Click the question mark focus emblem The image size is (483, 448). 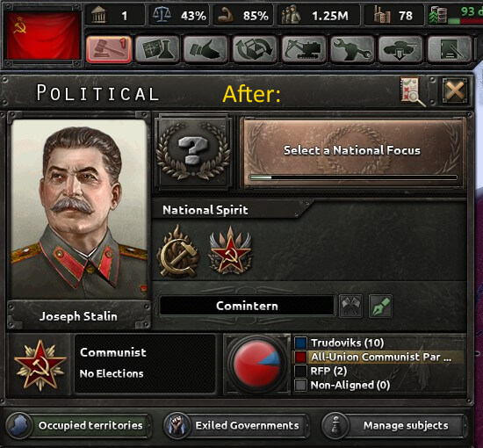(x=193, y=151)
